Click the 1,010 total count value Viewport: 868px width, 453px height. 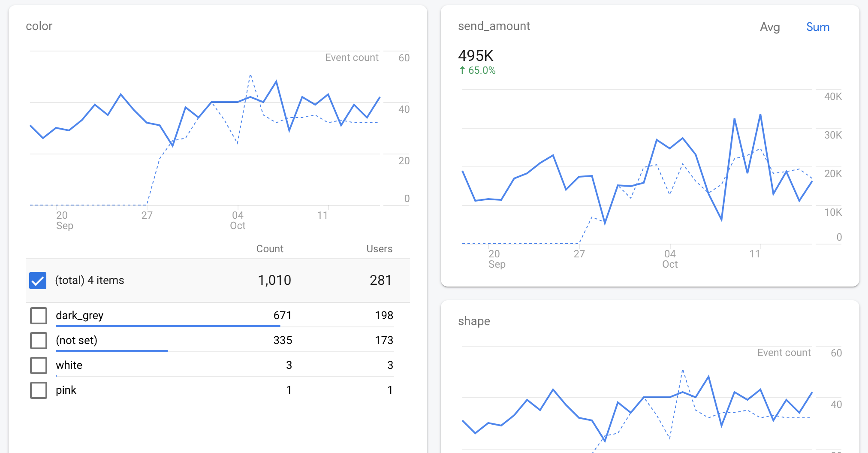coord(274,280)
